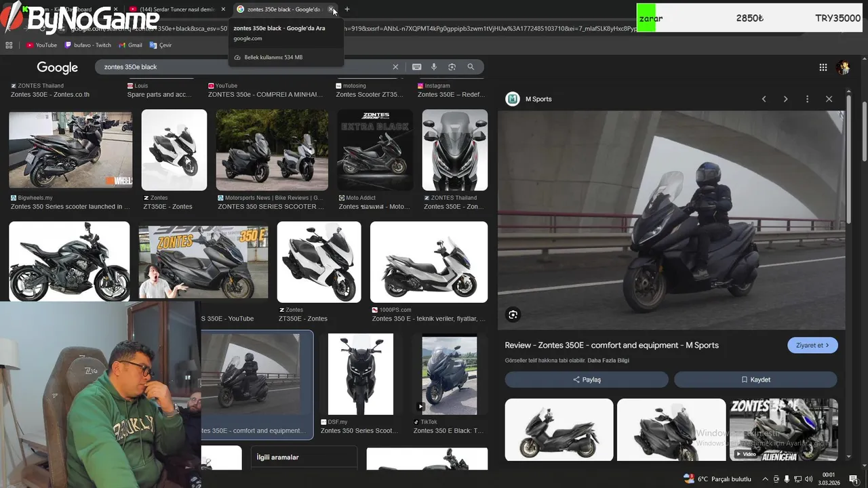
Task: Go to the next image in the preview panel
Action: click(785, 99)
